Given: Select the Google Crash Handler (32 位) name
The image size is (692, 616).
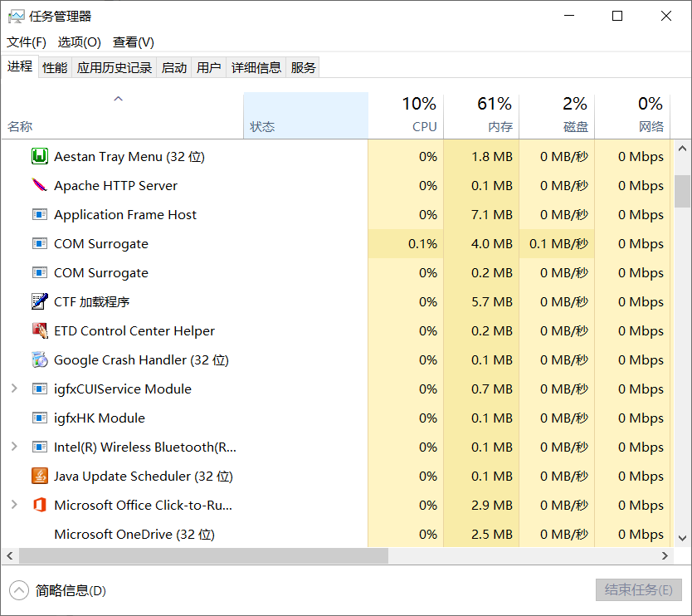Looking at the screenshot, I should (141, 360).
